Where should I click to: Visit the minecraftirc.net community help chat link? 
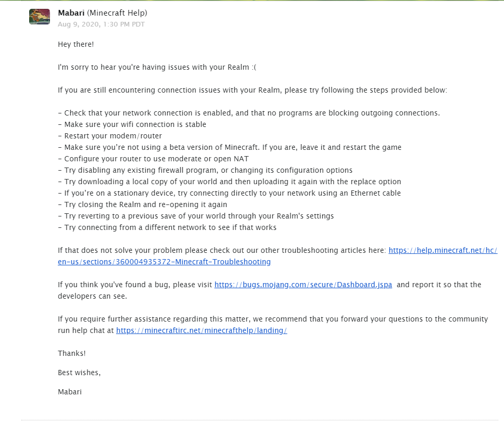tap(201, 330)
